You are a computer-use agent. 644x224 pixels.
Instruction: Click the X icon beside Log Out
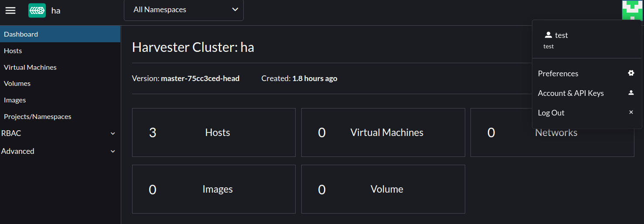(x=631, y=112)
